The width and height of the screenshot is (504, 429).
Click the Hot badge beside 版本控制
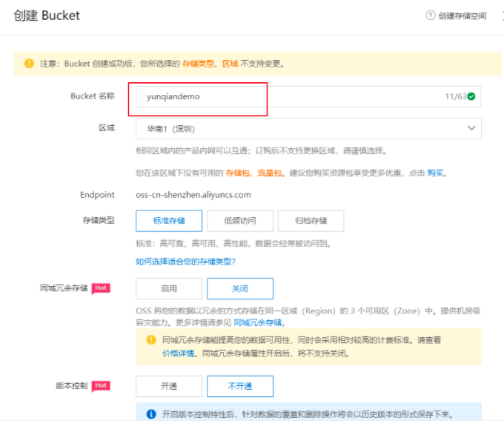click(101, 386)
